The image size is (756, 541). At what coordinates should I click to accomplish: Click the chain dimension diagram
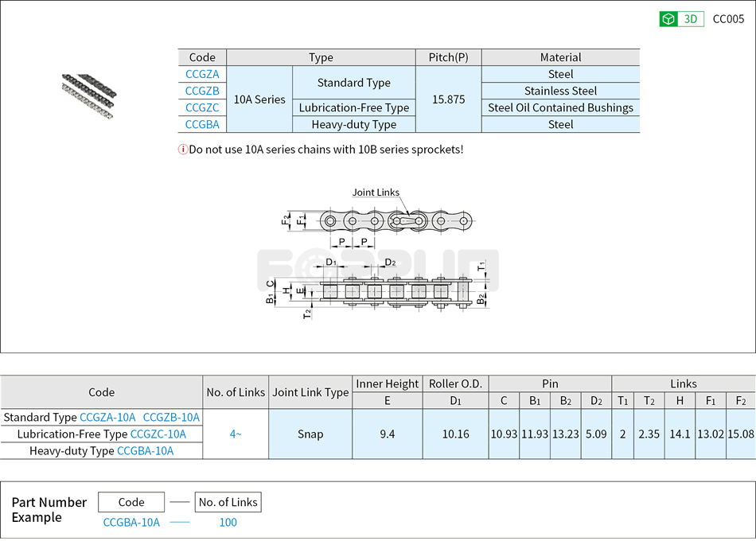point(379,254)
